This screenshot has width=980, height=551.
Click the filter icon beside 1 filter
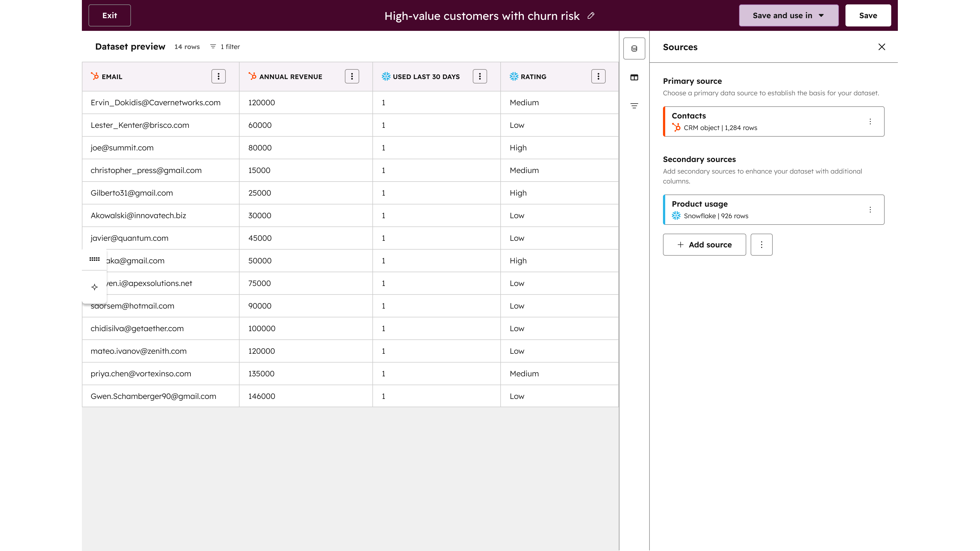[x=213, y=46]
